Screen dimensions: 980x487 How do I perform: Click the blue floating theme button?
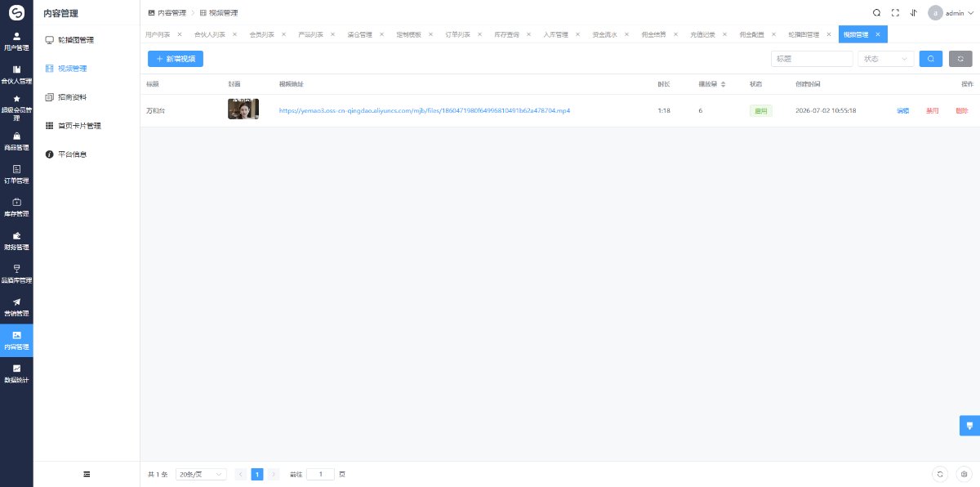pos(969,425)
